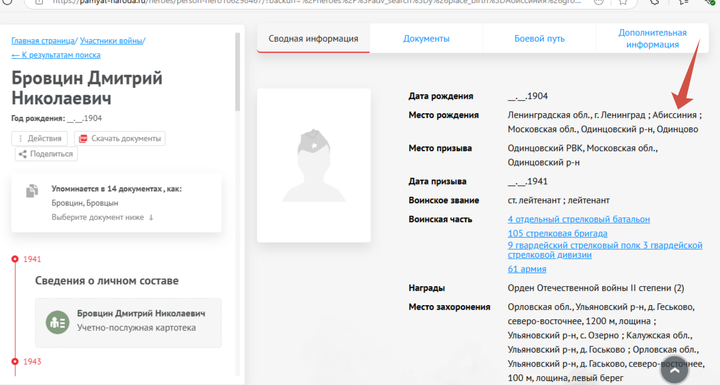Image resolution: width=720 pixels, height=385 pixels.
Task: Select the Дополнительная информация tab
Action: click(x=652, y=39)
